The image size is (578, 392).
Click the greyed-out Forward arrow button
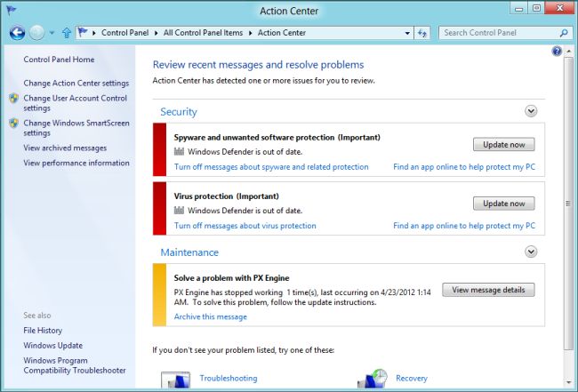(x=36, y=33)
